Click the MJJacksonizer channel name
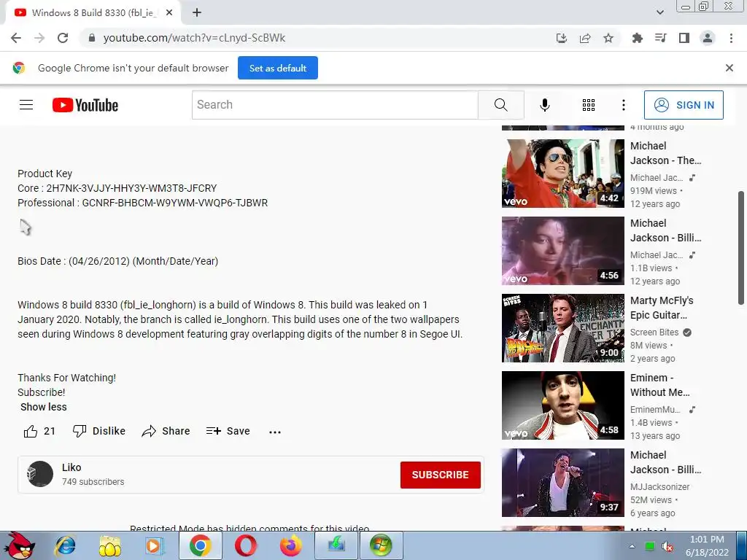This screenshot has width=747, height=560. click(659, 486)
